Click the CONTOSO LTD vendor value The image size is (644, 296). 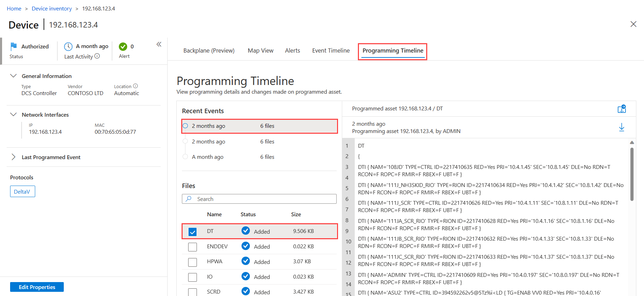(85, 93)
